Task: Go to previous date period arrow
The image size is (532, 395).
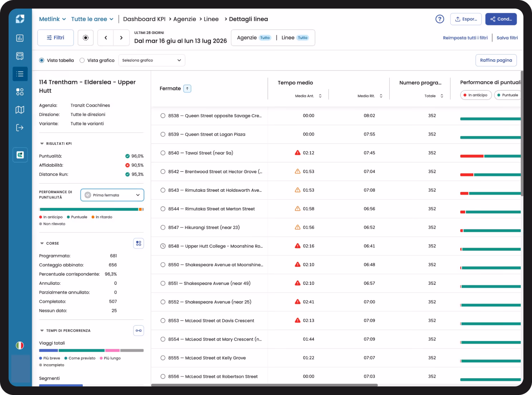Action: 106,38
